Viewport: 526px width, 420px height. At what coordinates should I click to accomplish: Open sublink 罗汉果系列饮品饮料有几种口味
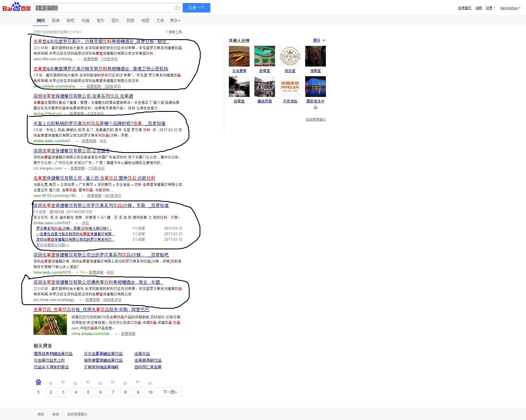(x=74, y=229)
